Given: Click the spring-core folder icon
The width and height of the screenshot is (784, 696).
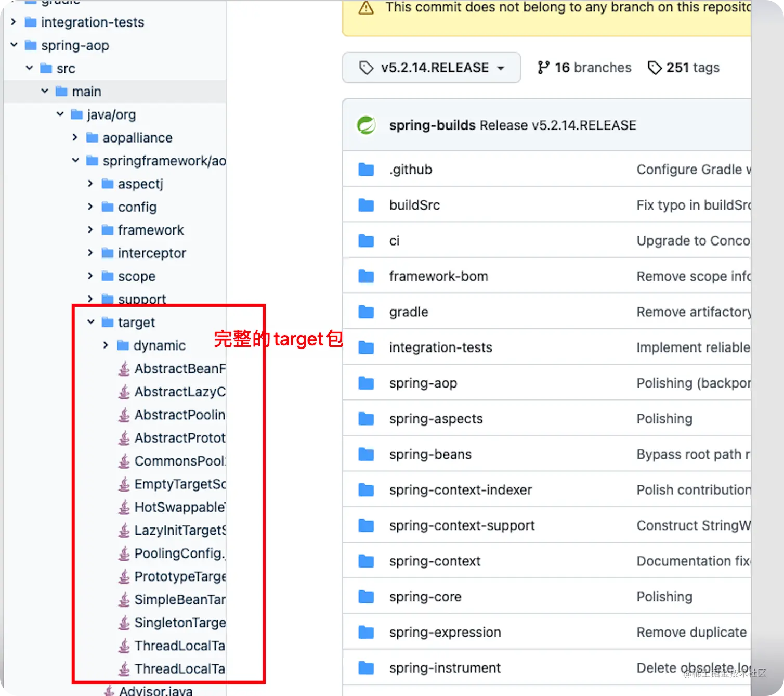Looking at the screenshot, I should [366, 597].
